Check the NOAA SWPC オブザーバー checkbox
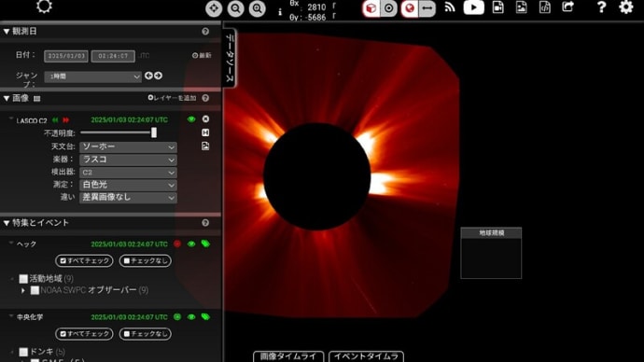Image resolution: width=644 pixels, height=362 pixels. pos(35,290)
